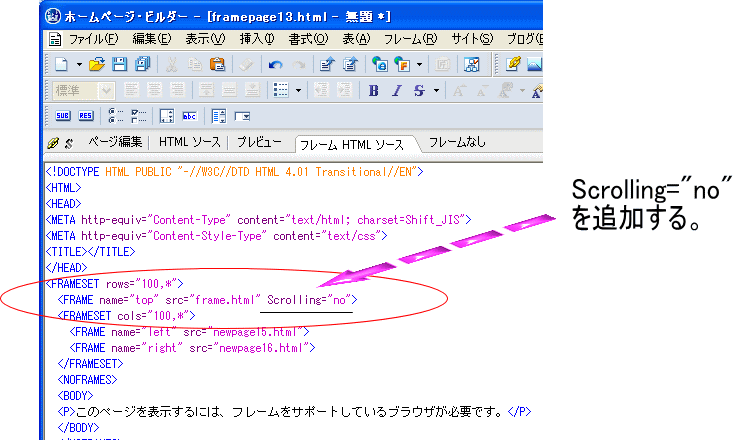
Task: Open the 表(A) menu
Action: pyautogui.click(x=356, y=38)
